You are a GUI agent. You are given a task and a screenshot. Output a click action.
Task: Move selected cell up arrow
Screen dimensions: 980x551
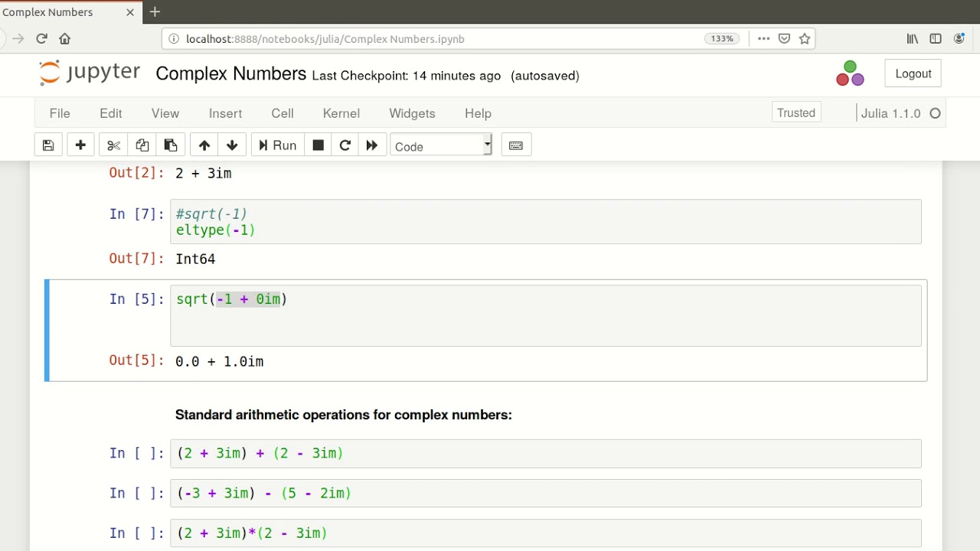pos(204,145)
